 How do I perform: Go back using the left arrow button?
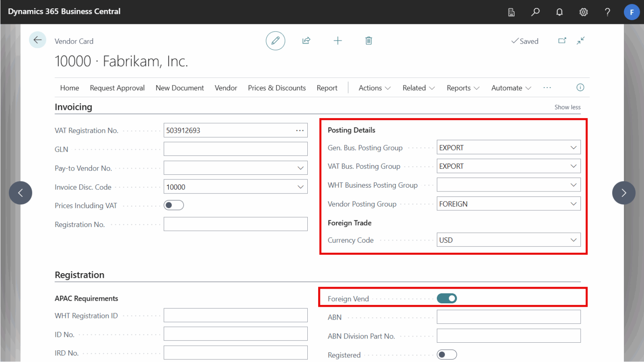tap(37, 40)
